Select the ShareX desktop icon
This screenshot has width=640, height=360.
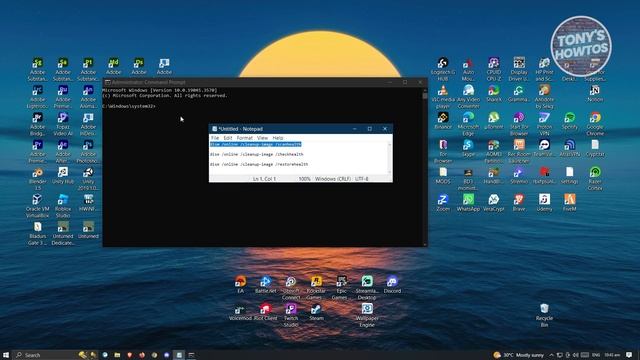493,93
